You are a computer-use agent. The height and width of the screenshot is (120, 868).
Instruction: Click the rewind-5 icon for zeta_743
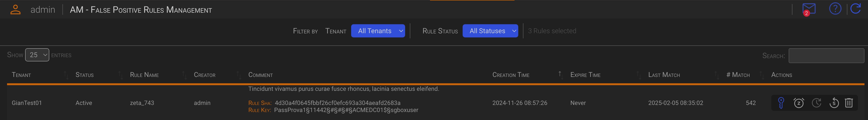pyautogui.click(x=834, y=103)
